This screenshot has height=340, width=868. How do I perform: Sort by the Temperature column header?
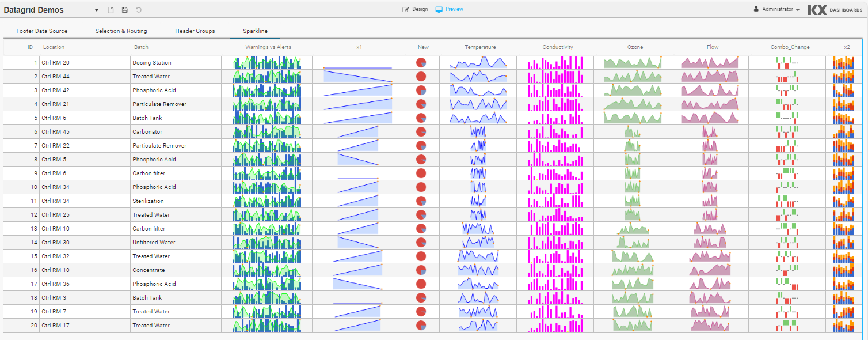[480, 47]
